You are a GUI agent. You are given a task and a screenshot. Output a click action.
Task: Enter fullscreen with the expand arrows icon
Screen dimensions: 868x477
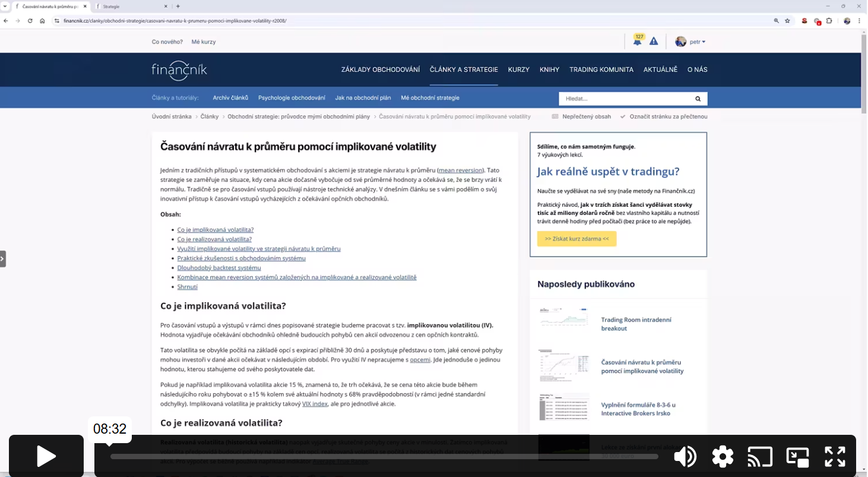tap(835, 456)
